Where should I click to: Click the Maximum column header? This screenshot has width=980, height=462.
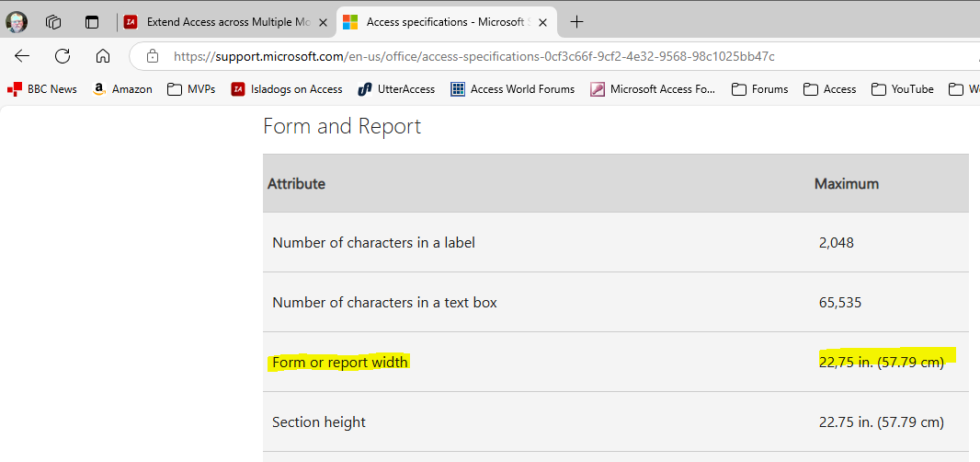[847, 184]
